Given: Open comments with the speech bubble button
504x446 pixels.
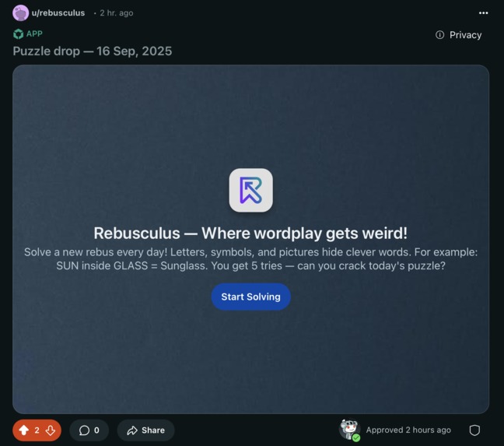Looking at the screenshot, I should click(x=89, y=430).
